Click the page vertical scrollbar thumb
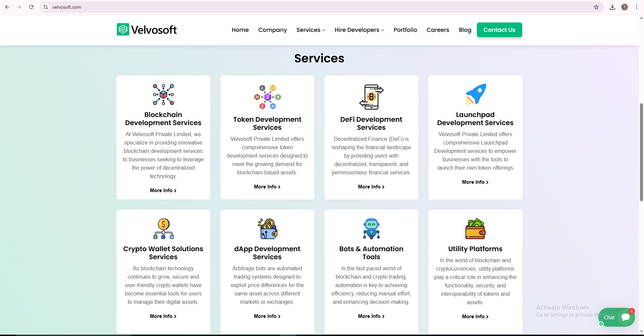The height and width of the screenshot is (336, 644). pos(641,152)
